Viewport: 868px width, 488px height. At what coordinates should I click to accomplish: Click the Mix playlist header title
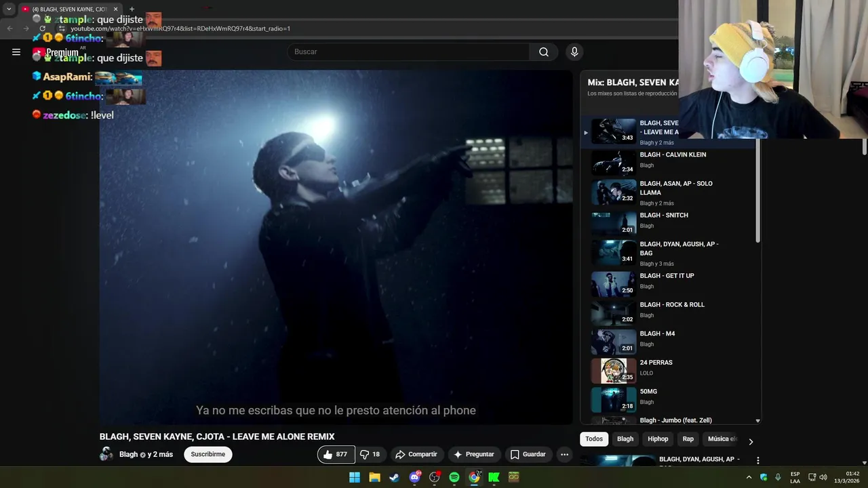point(633,83)
